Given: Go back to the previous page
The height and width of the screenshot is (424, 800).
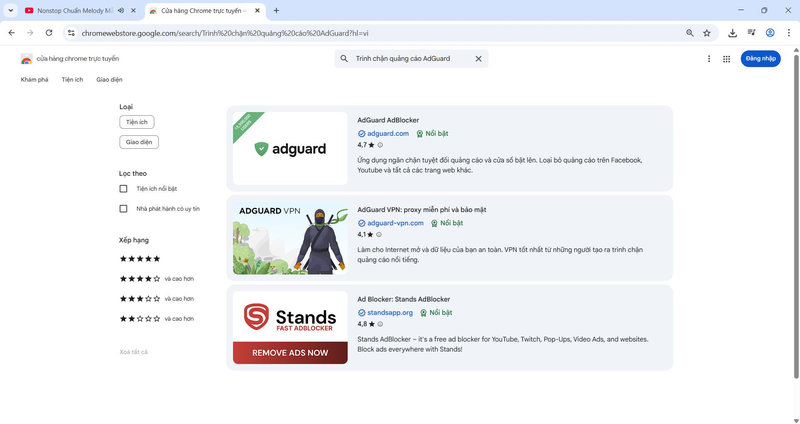Looking at the screenshot, I should [x=12, y=33].
